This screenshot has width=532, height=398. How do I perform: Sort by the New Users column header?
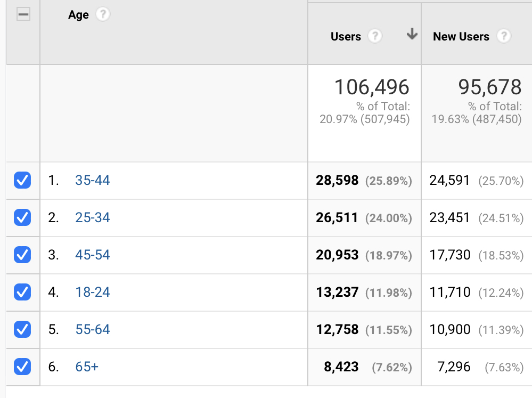tap(461, 37)
